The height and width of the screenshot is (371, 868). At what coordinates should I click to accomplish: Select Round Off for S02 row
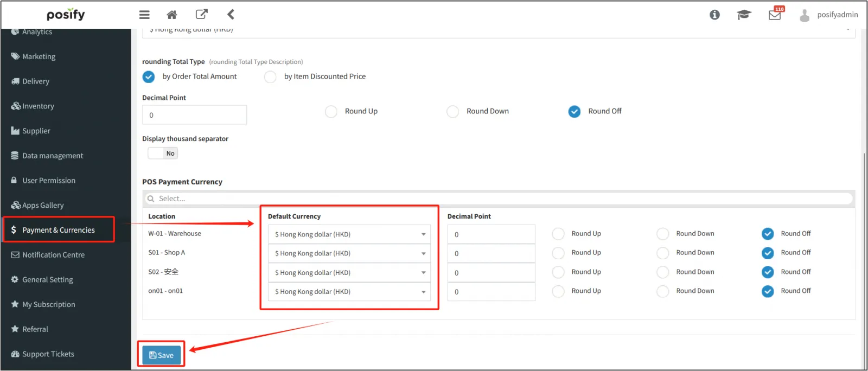coord(768,272)
